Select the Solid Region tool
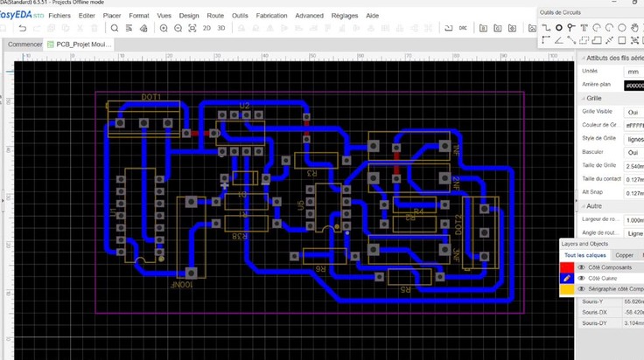This screenshot has height=360, width=644. click(x=597, y=40)
